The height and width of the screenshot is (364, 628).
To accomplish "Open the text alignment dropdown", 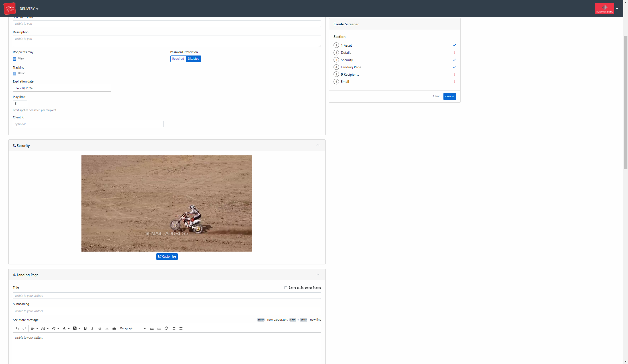I will tap(34, 328).
